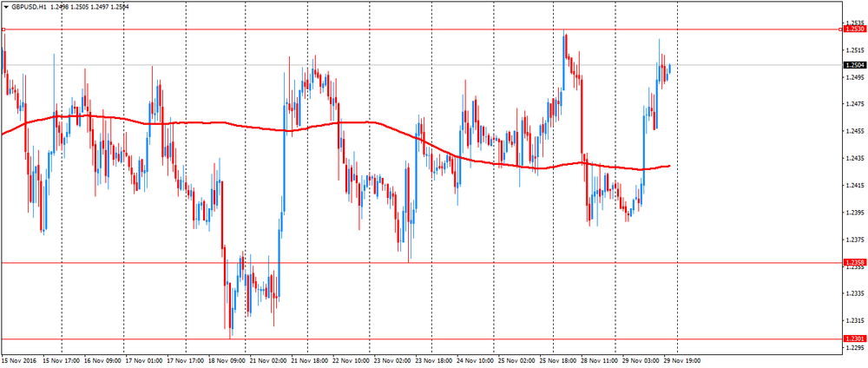868x368 pixels.
Task: Click the 17 Nov 01:00 time label
Action: click(144, 360)
